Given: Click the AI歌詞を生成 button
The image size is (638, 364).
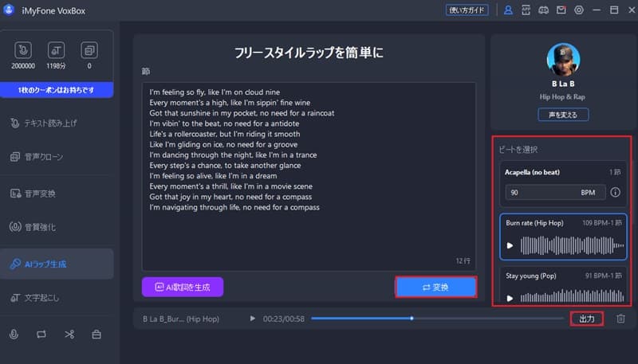Looking at the screenshot, I should pyautogui.click(x=183, y=288).
